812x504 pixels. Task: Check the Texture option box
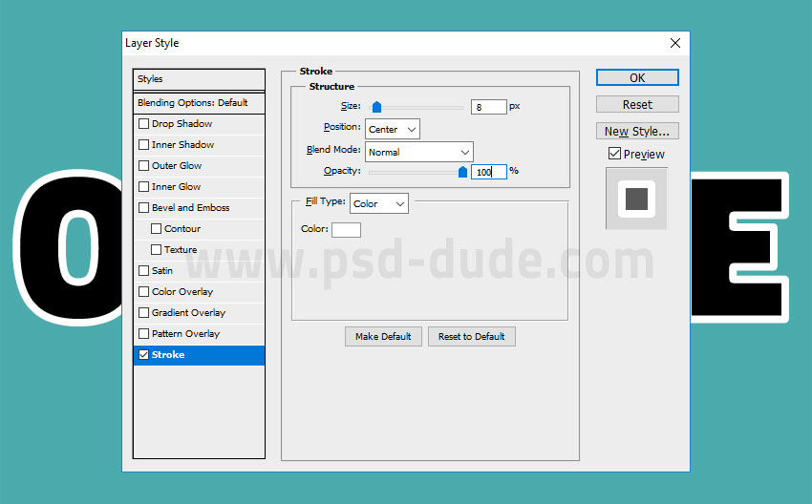(156, 249)
